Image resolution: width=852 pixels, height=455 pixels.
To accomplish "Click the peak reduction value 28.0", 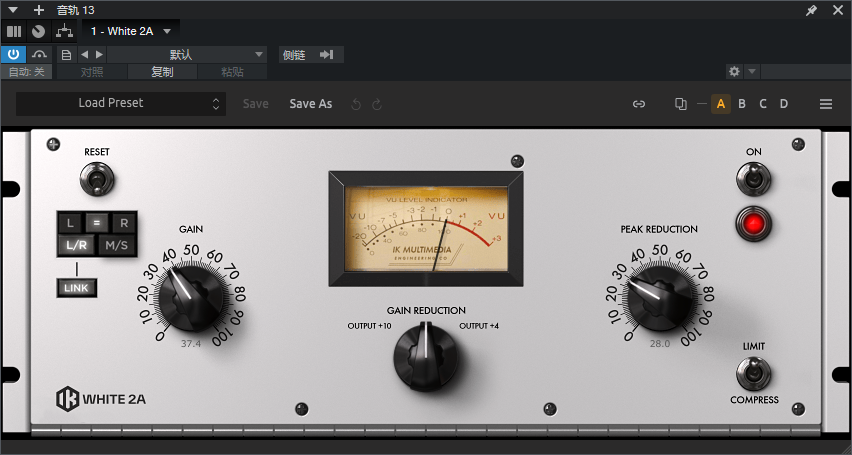I will (660, 344).
